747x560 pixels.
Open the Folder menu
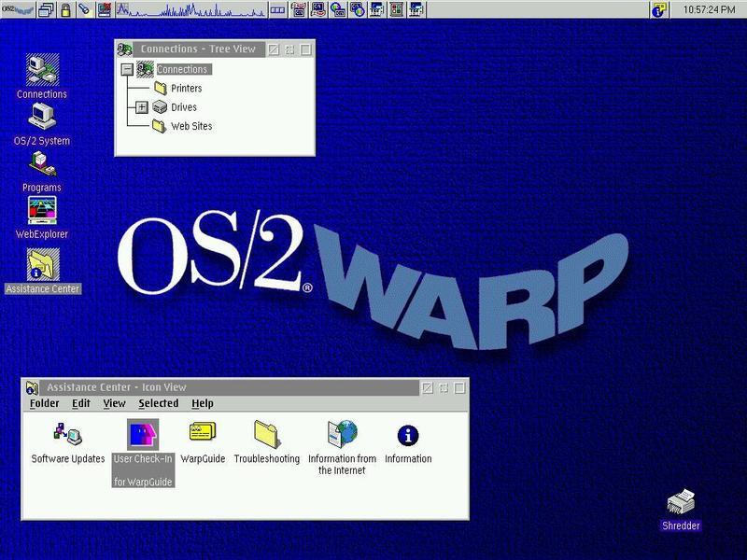tap(43, 403)
